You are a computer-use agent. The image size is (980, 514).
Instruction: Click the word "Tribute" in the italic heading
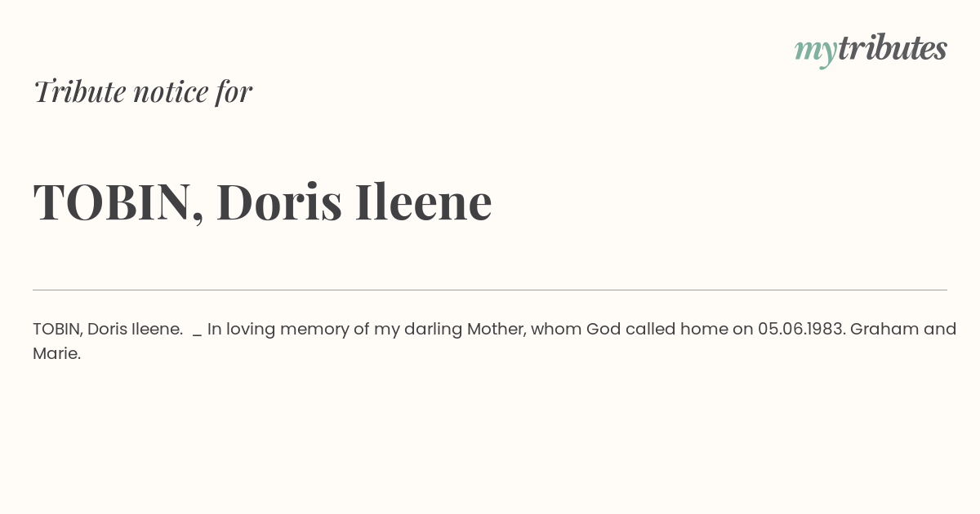click(x=79, y=91)
